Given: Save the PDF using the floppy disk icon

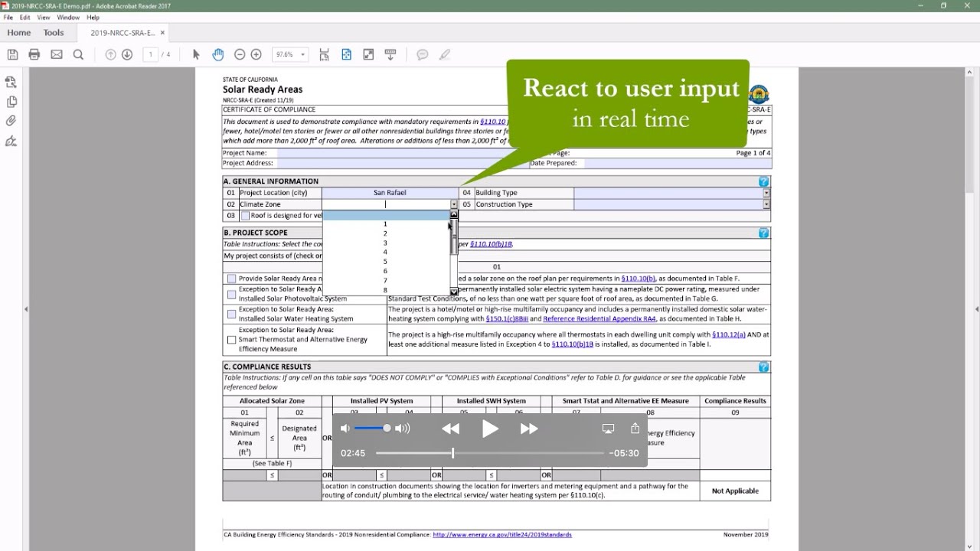Looking at the screenshot, I should click(12, 54).
